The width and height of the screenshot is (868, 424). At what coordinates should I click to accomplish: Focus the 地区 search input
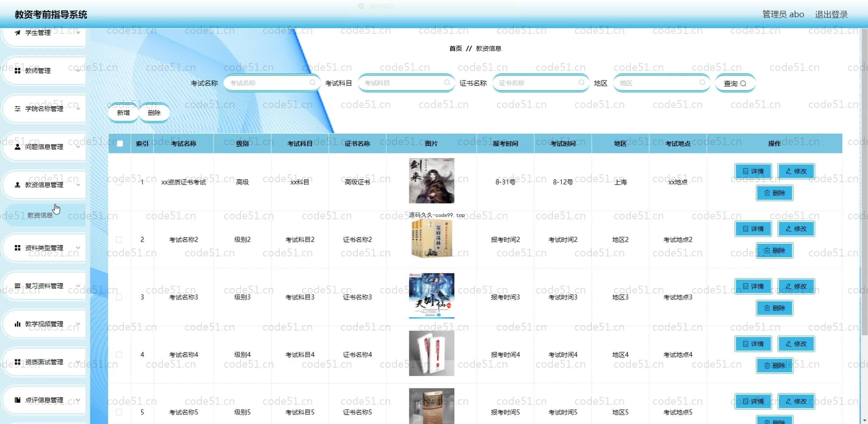coord(661,83)
